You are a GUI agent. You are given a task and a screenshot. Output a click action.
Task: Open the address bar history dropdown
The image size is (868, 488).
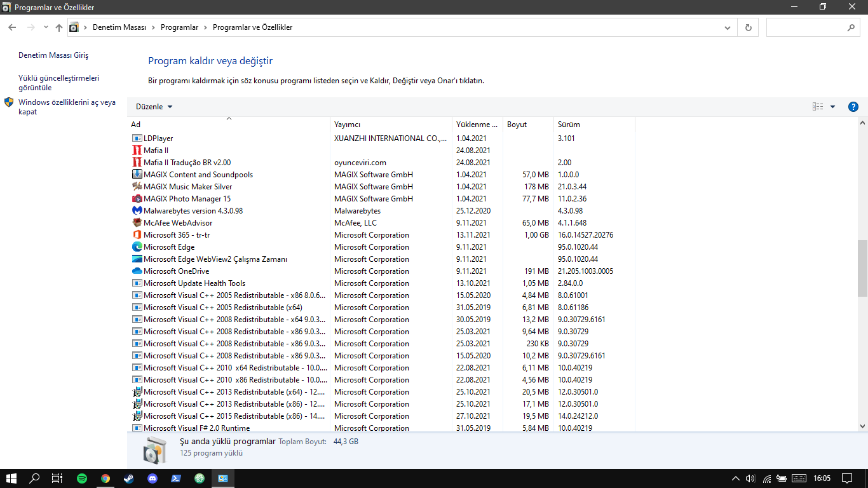(x=728, y=27)
